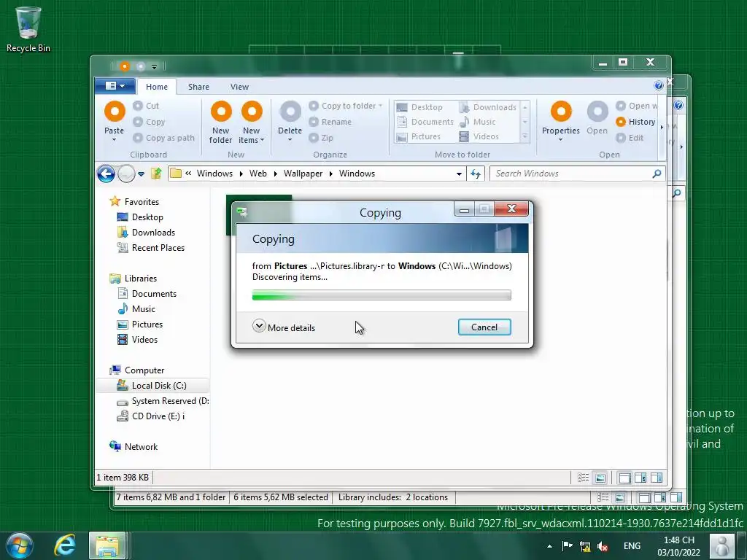Click the Web breadcrumb segment
This screenshot has height=560, width=747.
pos(258,174)
